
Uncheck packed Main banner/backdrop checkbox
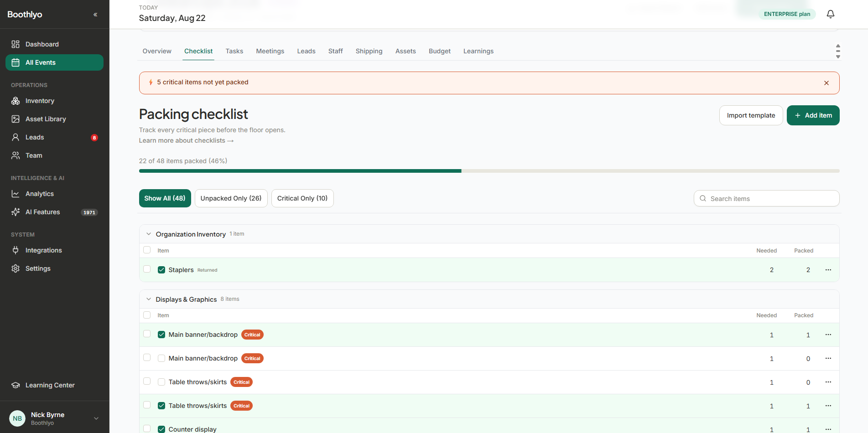161,335
